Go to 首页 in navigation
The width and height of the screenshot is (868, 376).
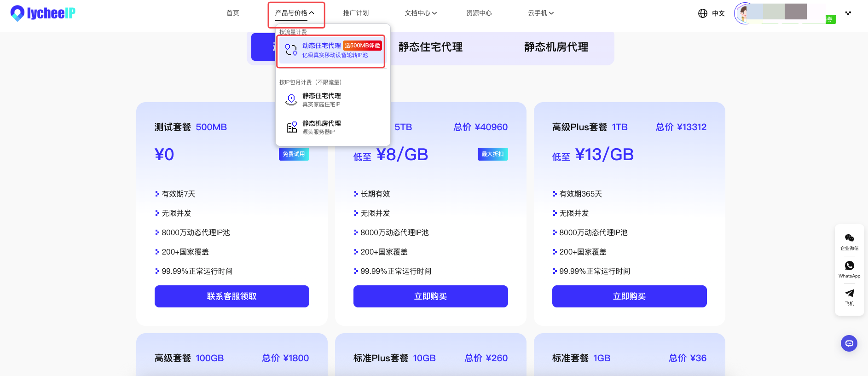tap(233, 13)
